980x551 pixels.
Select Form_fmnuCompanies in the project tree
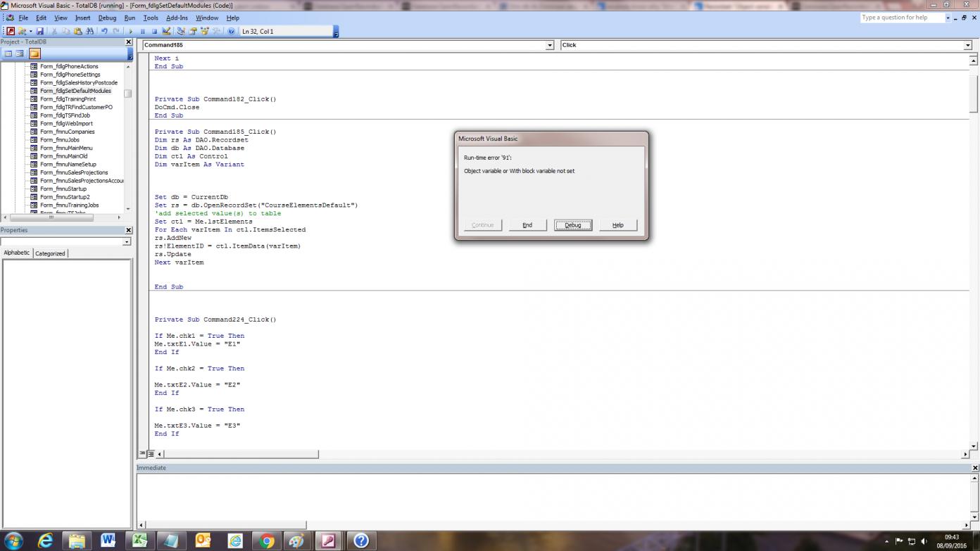pyautogui.click(x=67, y=132)
